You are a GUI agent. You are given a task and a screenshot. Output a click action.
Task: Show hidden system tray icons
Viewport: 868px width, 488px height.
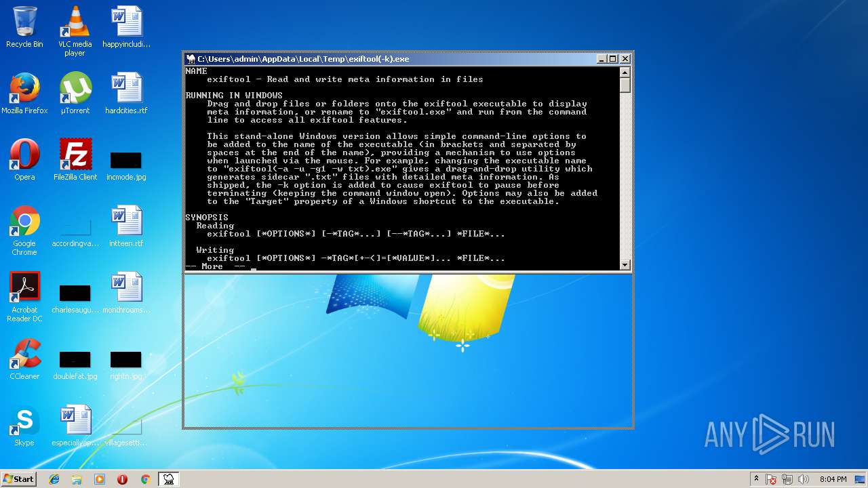click(756, 479)
